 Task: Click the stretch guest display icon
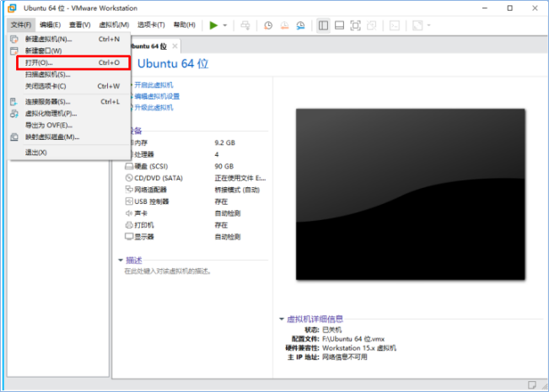[x=417, y=25]
